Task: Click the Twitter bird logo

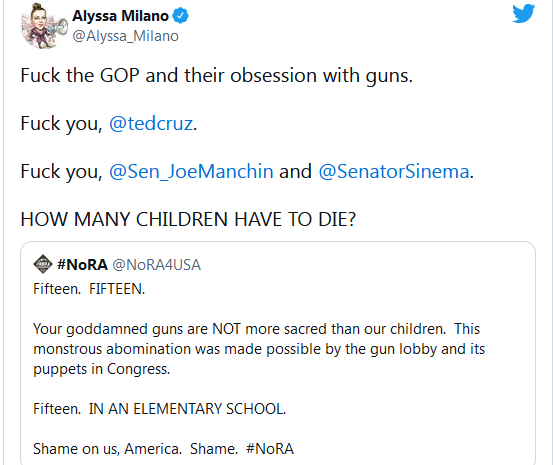Action: click(523, 13)
